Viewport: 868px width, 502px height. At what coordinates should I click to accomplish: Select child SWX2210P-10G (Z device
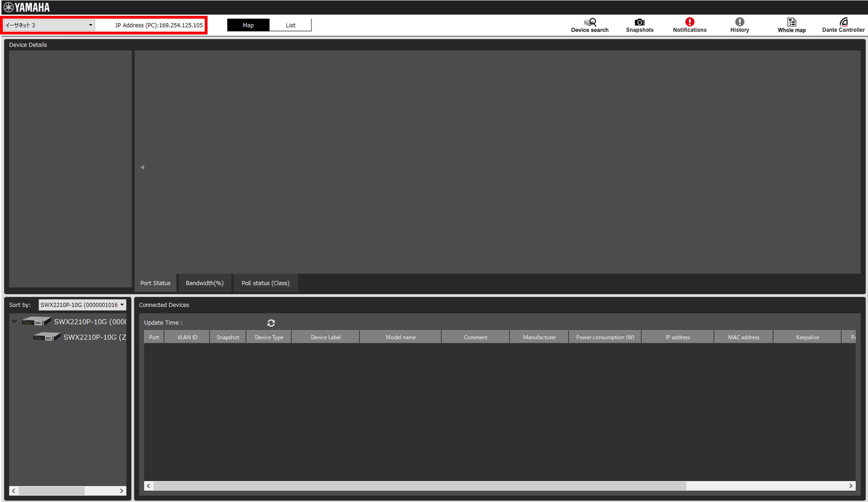94,337
